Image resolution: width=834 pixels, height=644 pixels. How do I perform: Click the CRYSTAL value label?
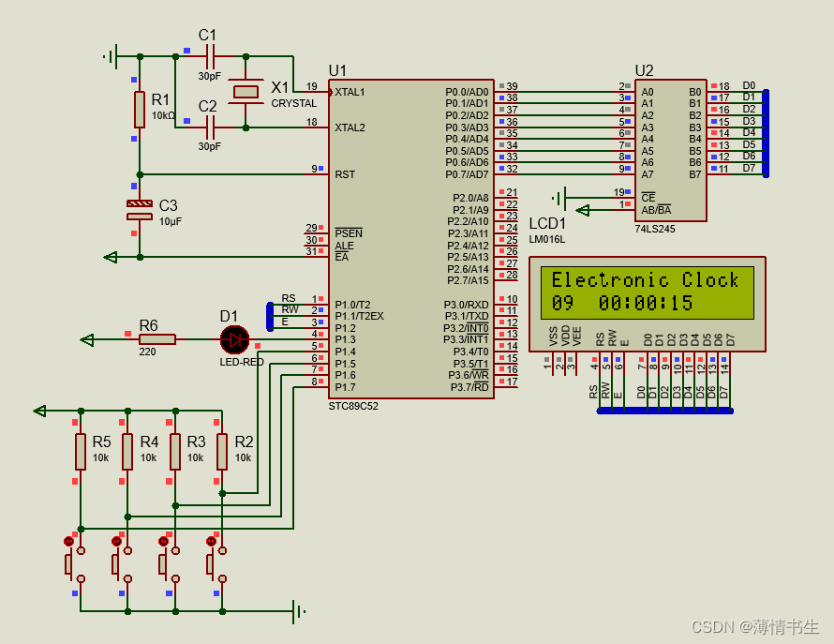pos(293,103)
